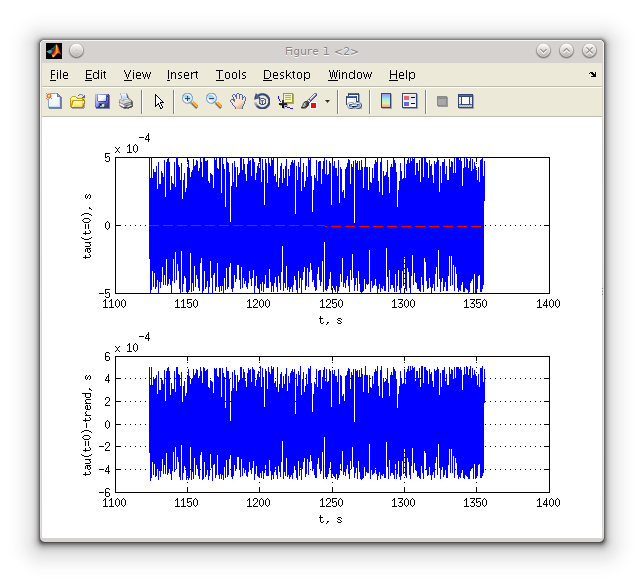Click the Link Plot button
The image size is (644, 582).
click(353, 101)
